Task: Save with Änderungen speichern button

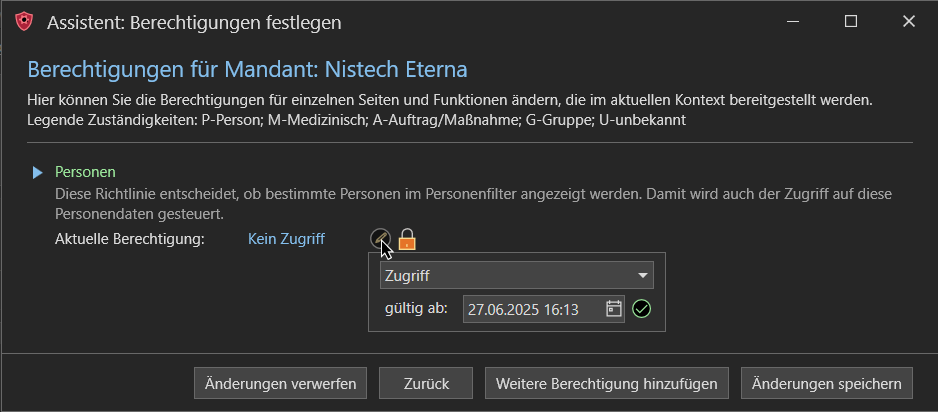Action: pos(827,383)
